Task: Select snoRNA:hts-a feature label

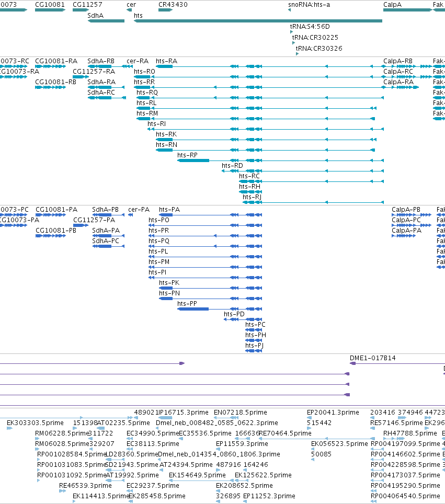Action: (x=309, y=5)
